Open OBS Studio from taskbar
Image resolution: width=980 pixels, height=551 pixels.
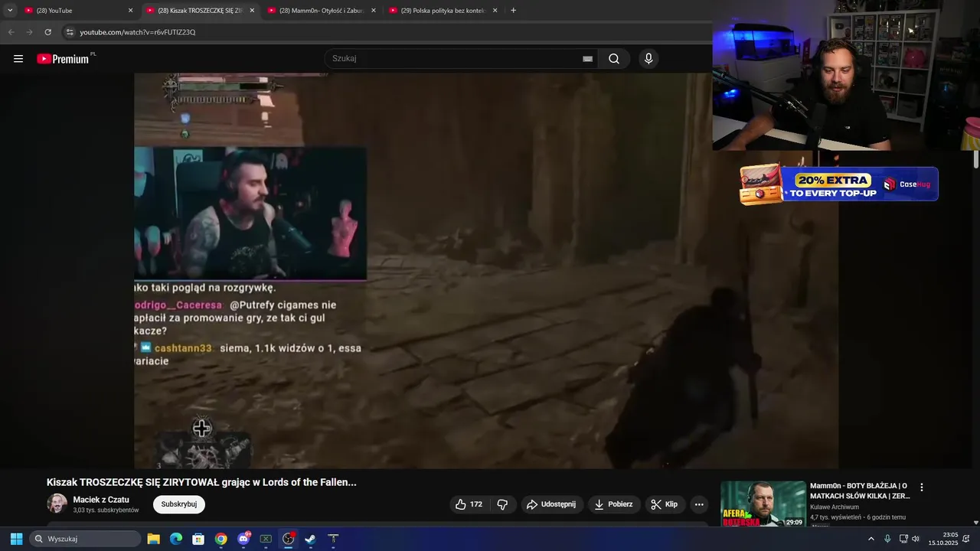(x=288, y=539)
